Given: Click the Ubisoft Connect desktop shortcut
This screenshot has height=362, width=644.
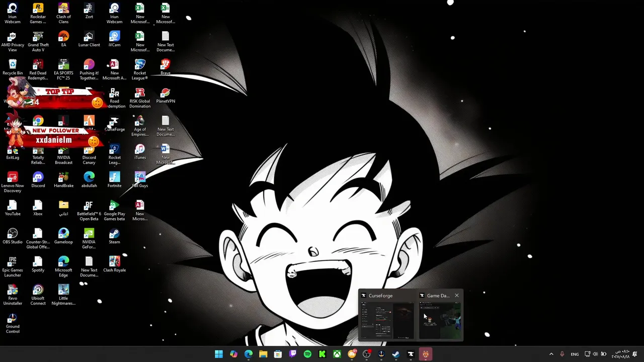Looking at the screenshot, I should coord(38,295).
